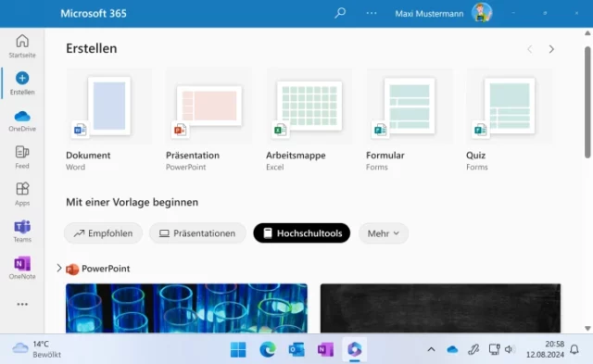Open Apps in the sidebar

(x=22, y=194)
